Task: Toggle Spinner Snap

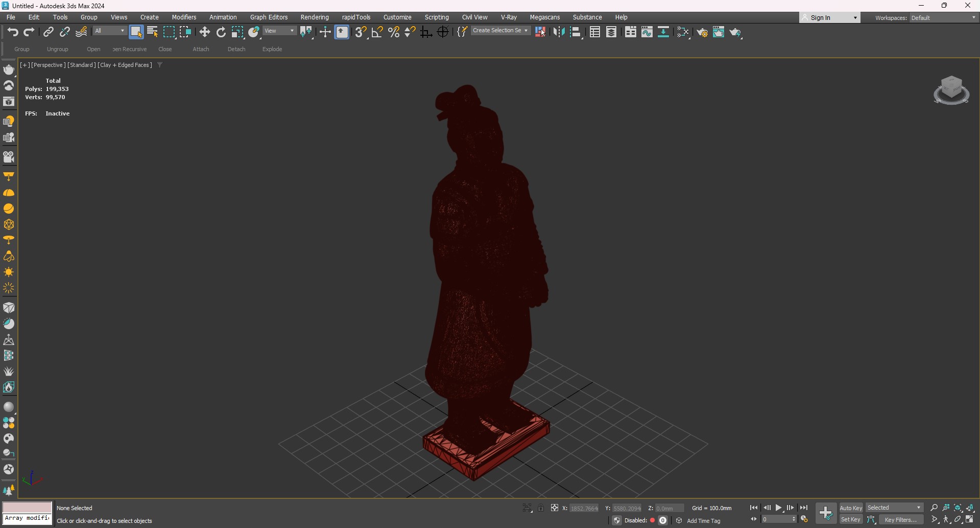Action: pos(410,32)
